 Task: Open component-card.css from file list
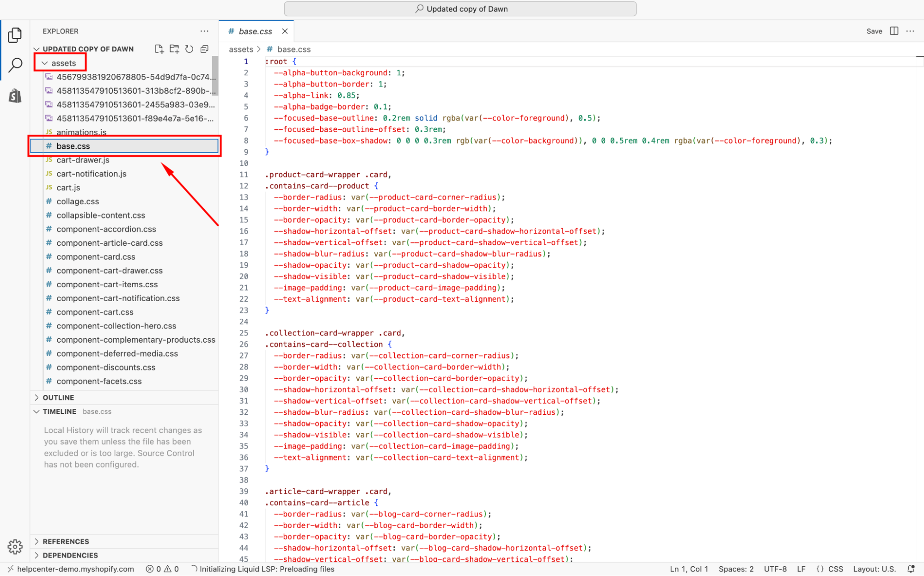pos(96,257)
